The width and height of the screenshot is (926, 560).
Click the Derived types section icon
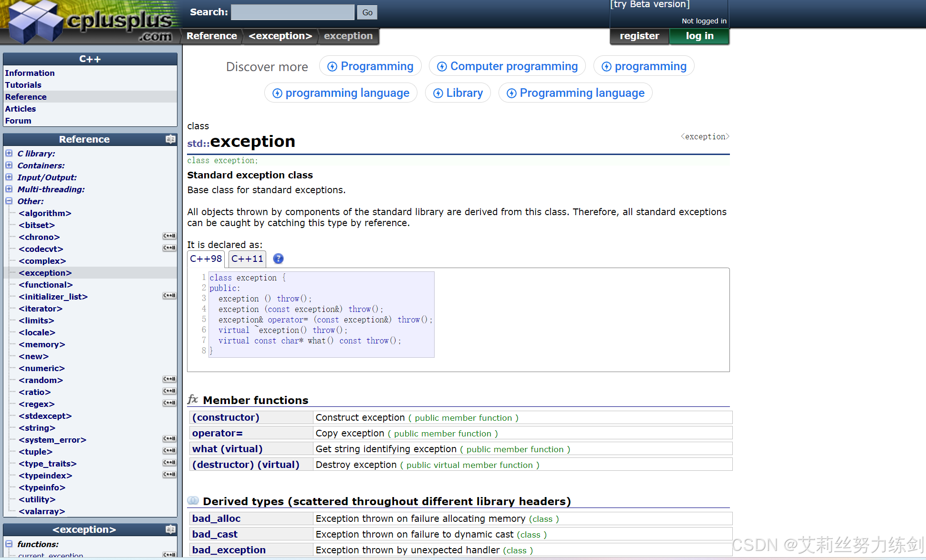tap(193, 500)
